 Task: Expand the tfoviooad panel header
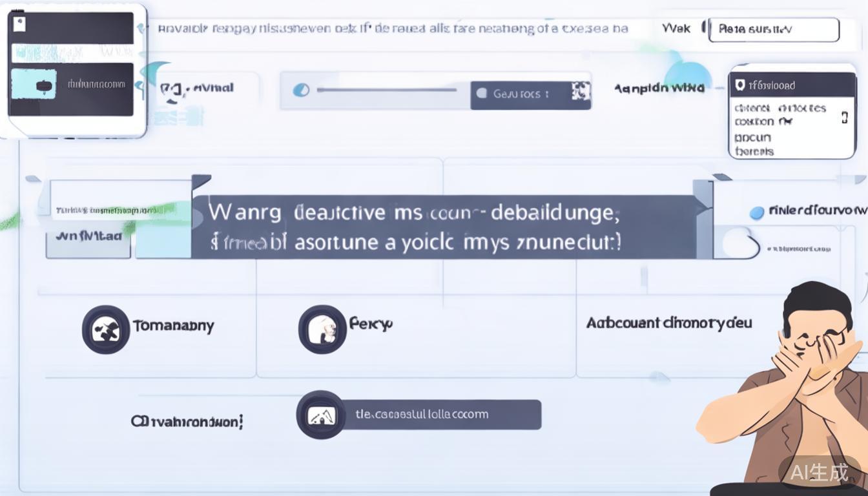[792, 85]
